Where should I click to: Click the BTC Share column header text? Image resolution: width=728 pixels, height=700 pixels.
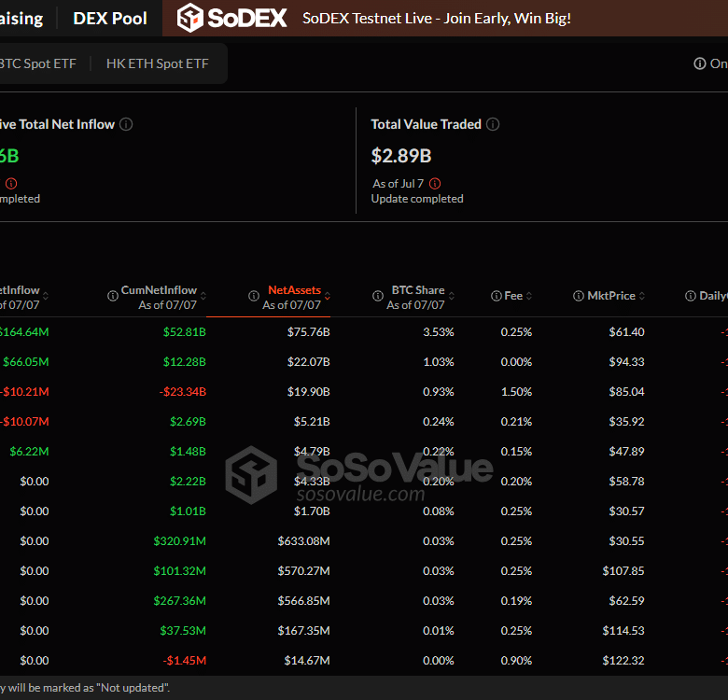(418, 290)
